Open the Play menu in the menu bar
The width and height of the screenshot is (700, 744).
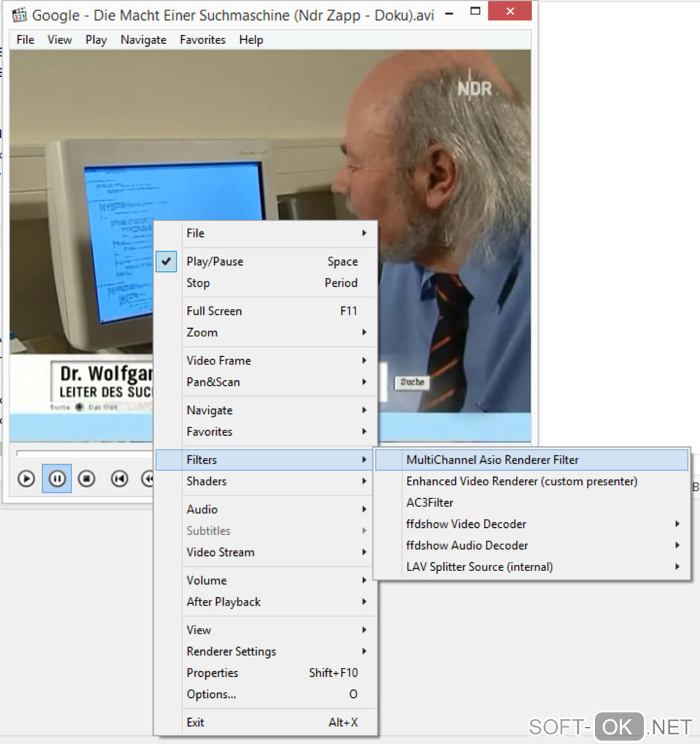click(x=96, y=40)
